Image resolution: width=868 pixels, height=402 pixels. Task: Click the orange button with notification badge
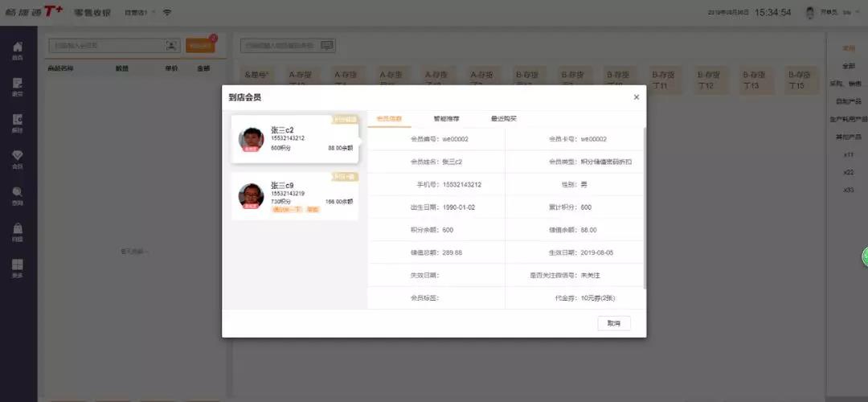point(199,46)
